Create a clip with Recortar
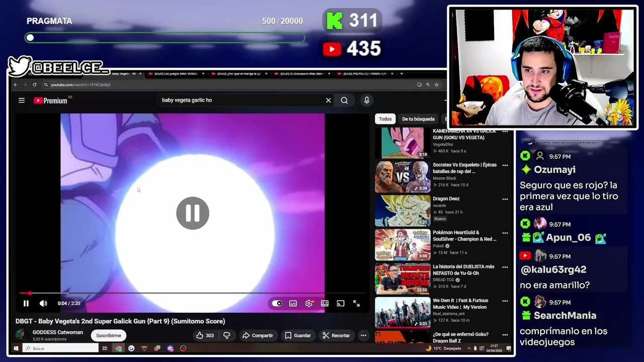Viewport: 644px width, 362px height. point(336,335)
